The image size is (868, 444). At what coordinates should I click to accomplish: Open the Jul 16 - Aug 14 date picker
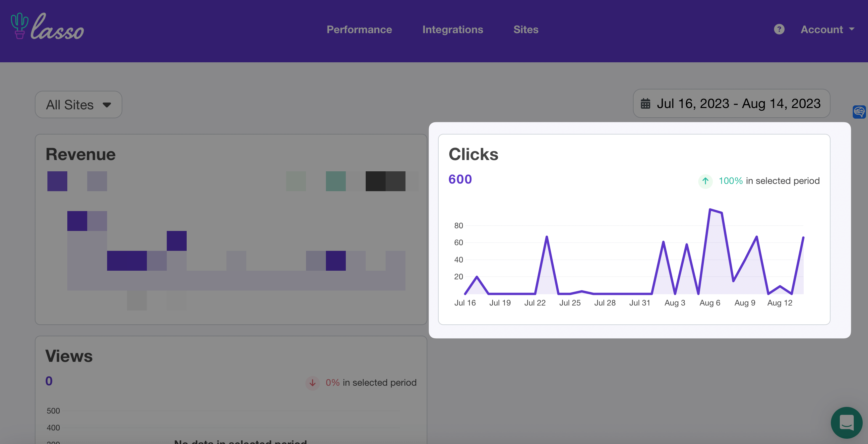tap(731, 104)
